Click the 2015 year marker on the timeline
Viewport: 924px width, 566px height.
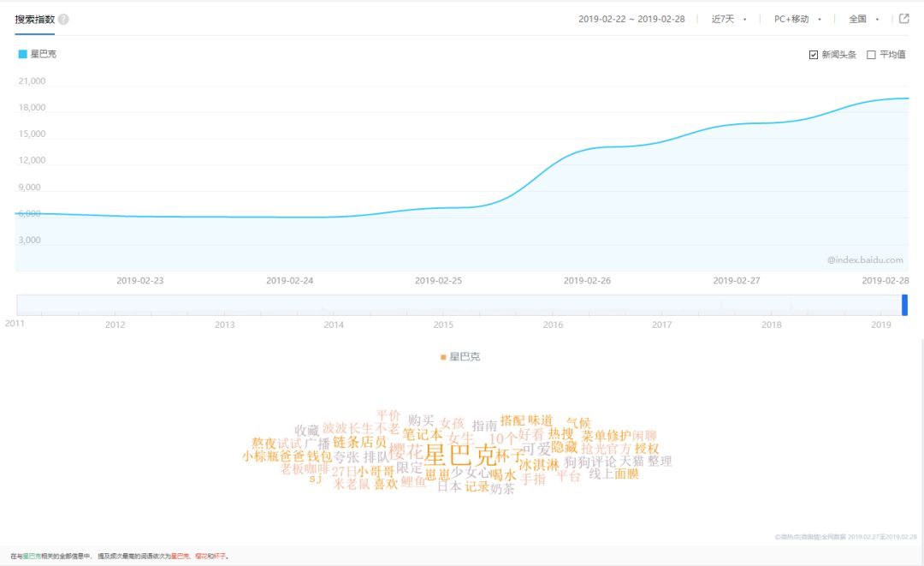pos(443,325)
